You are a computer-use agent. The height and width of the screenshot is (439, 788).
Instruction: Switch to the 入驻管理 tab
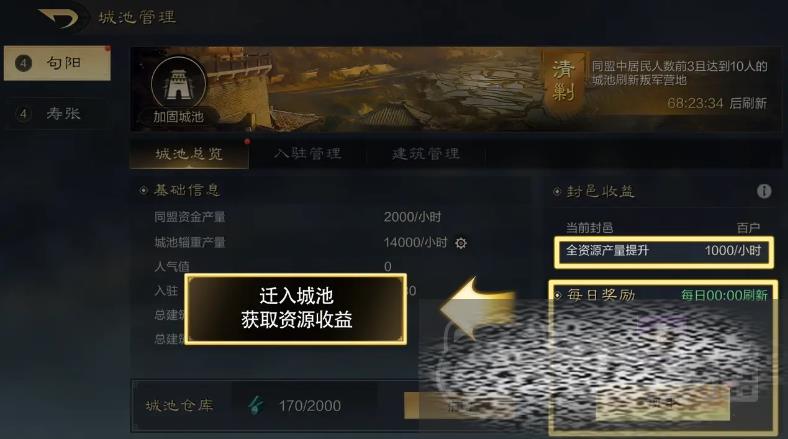308,153
